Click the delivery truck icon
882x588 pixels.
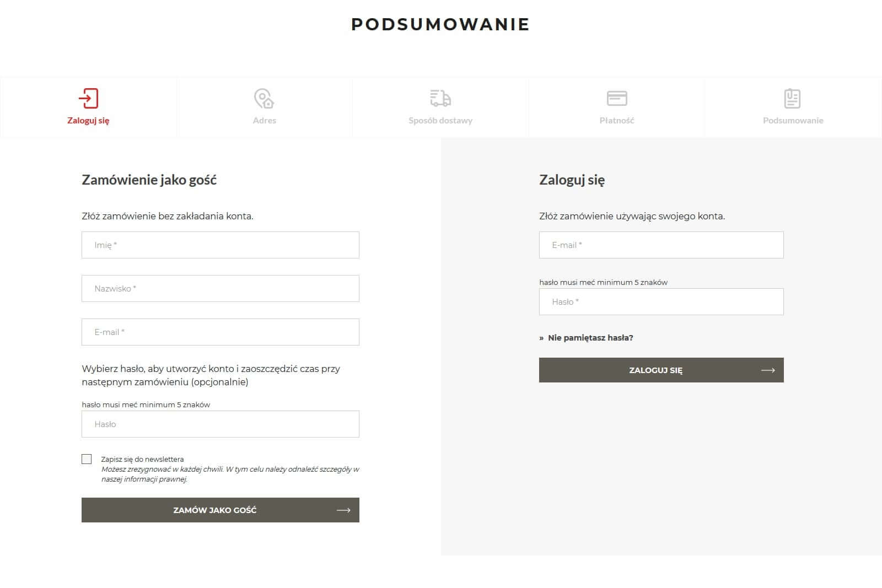coord(440,99)
